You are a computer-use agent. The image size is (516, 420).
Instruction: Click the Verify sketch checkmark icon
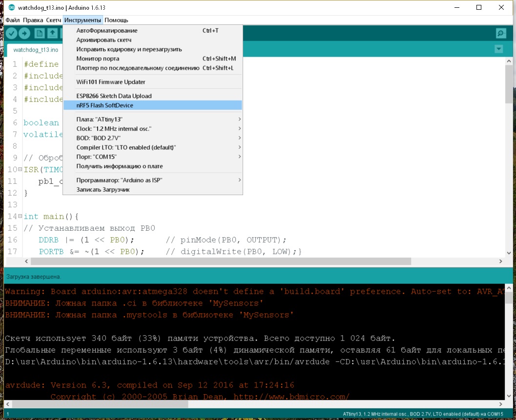pos(12,33)
